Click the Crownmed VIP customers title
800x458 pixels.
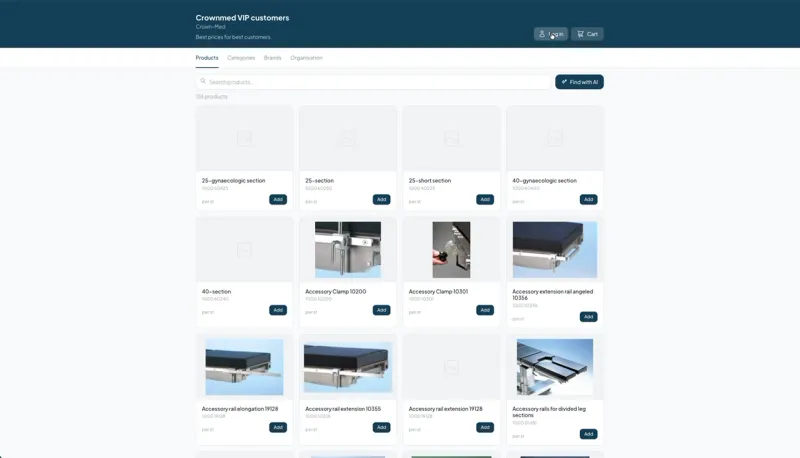pyautogui.click(x=242, y=17)
